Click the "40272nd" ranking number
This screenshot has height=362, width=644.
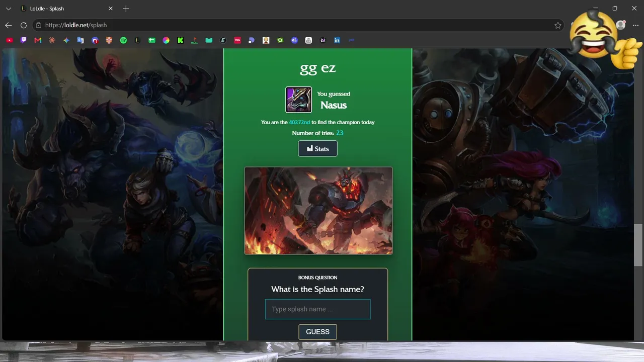[x=299, y=122]
